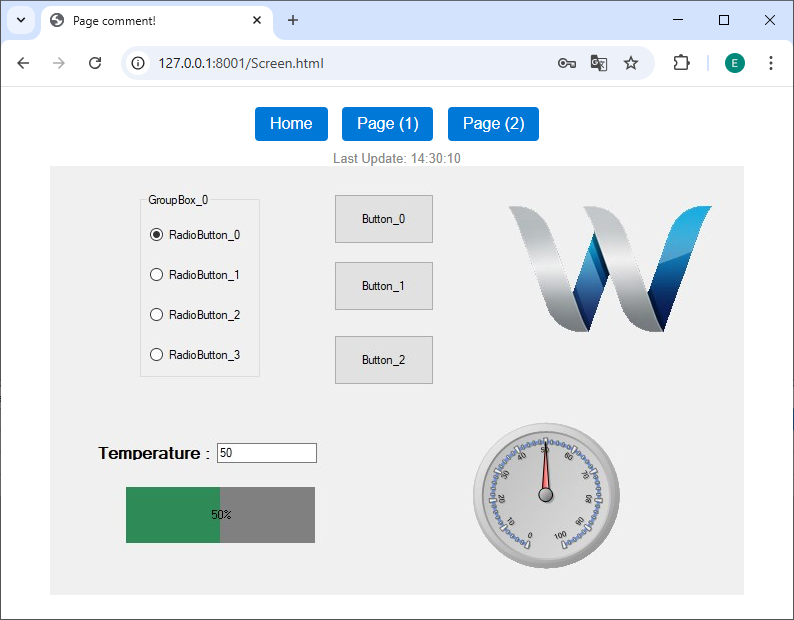View site information icon in address bar
The height and width of the screenshot is (620, 794).
[x=139, y=63]
